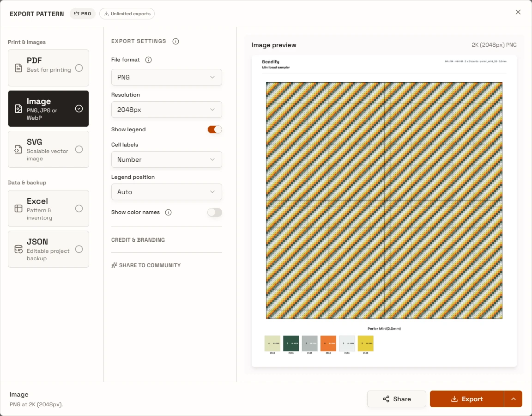Image resolution: width=532 pixels, height=416 pixels.
Task: Click the "EXPORT PATTERN" dialog title
Action: pos(36,14)
